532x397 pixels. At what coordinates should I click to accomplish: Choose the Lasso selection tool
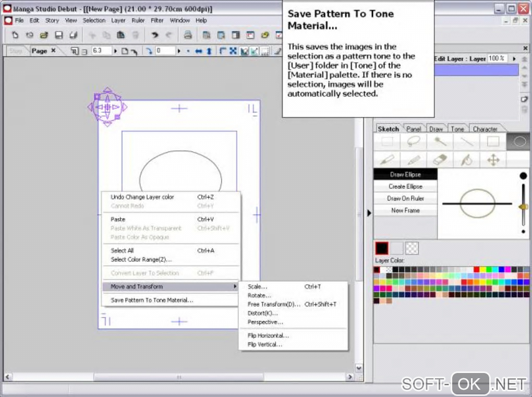(x=414, y=141)
